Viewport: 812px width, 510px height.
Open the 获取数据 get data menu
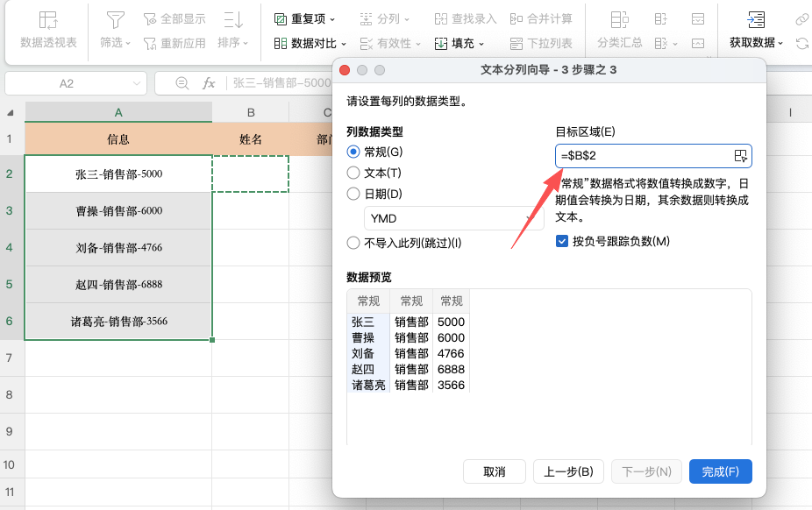point(756,30)
